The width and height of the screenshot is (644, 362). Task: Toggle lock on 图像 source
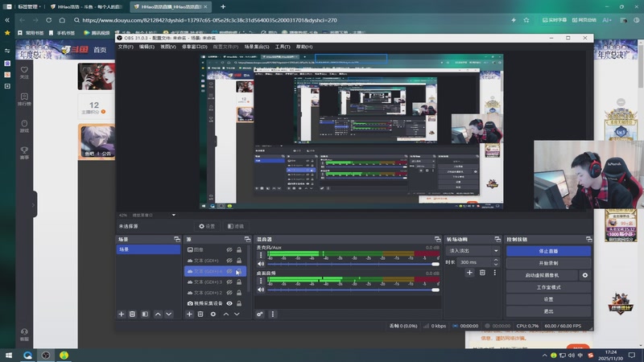click(x=238, y=249)
